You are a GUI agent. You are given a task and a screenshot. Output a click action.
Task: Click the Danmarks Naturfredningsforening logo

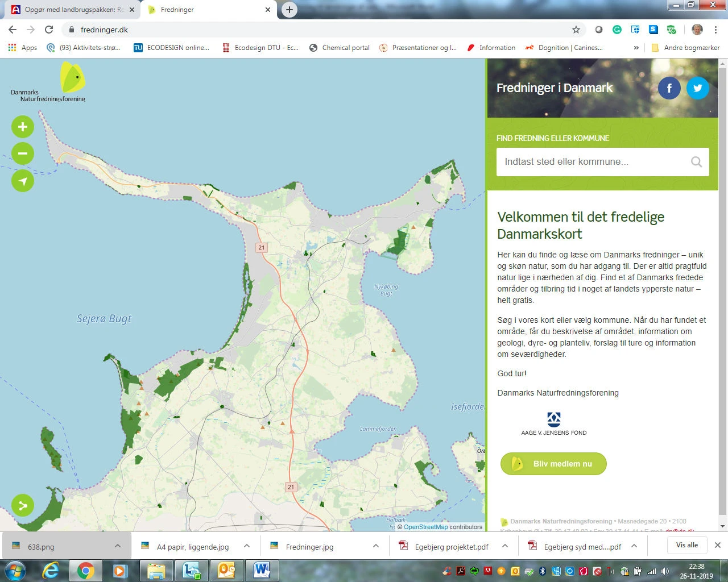(x=48, y=82)
